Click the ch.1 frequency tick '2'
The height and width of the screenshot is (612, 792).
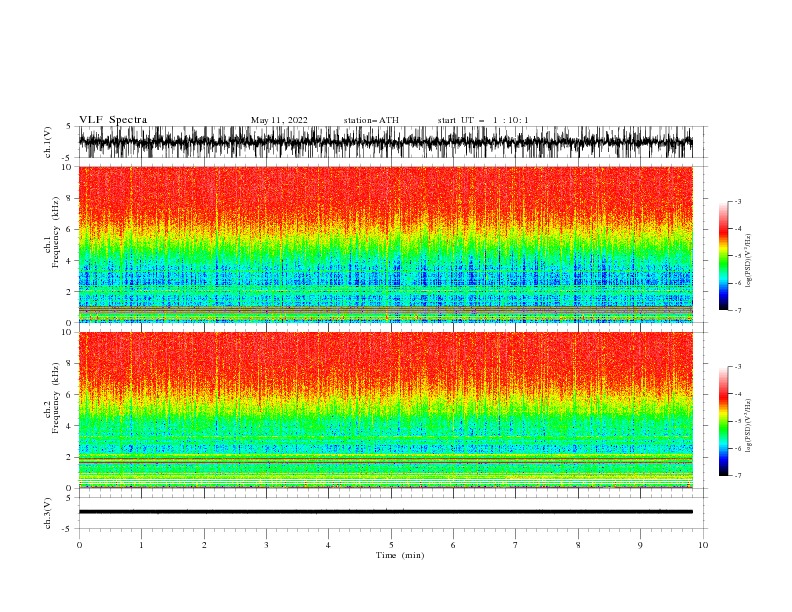pos(69,292)
